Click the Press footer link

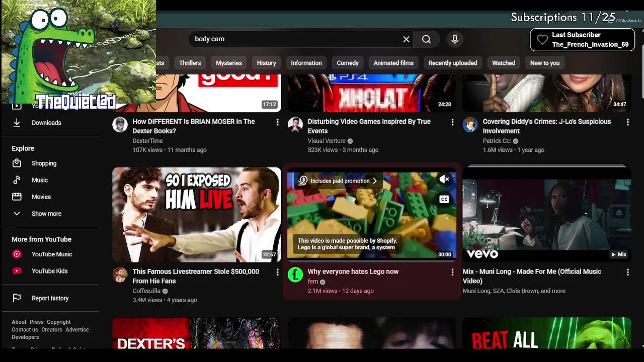(x=36, y=322)
